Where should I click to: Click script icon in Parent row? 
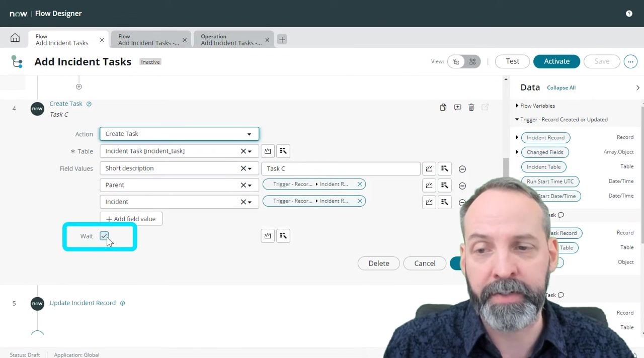[x=429, y=186]
